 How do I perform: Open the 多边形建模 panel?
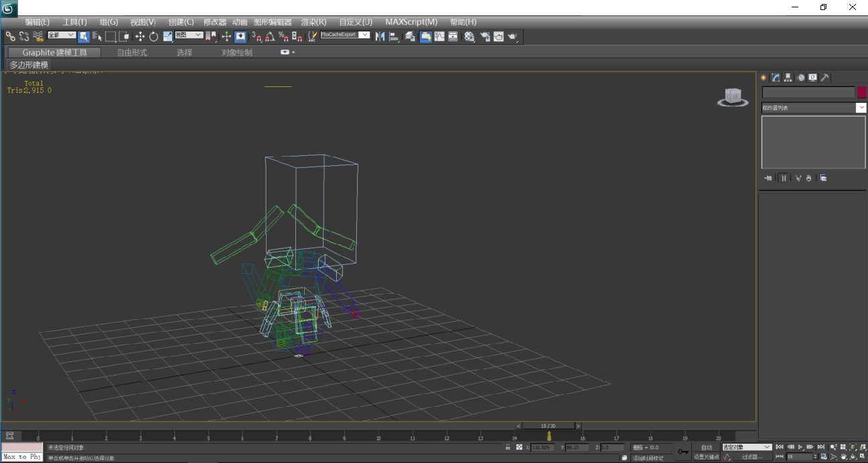click(29, 65)
